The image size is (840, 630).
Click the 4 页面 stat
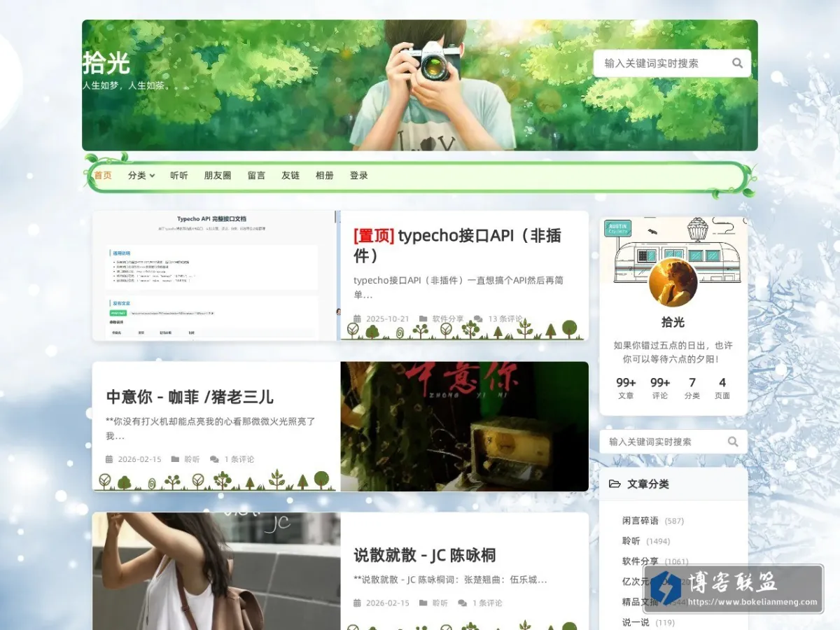722,388
